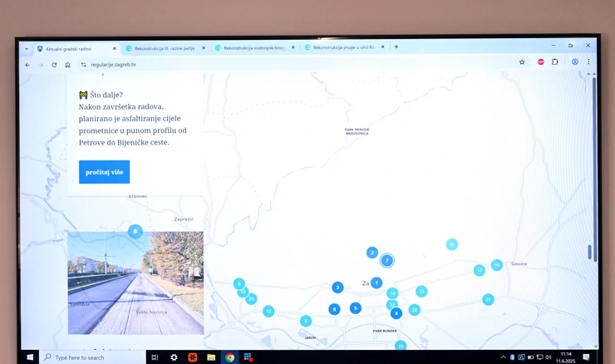Close the Aktualni gradski radovi tab
Viewport: 615px width, 364px height.
(x=115, y=49)
